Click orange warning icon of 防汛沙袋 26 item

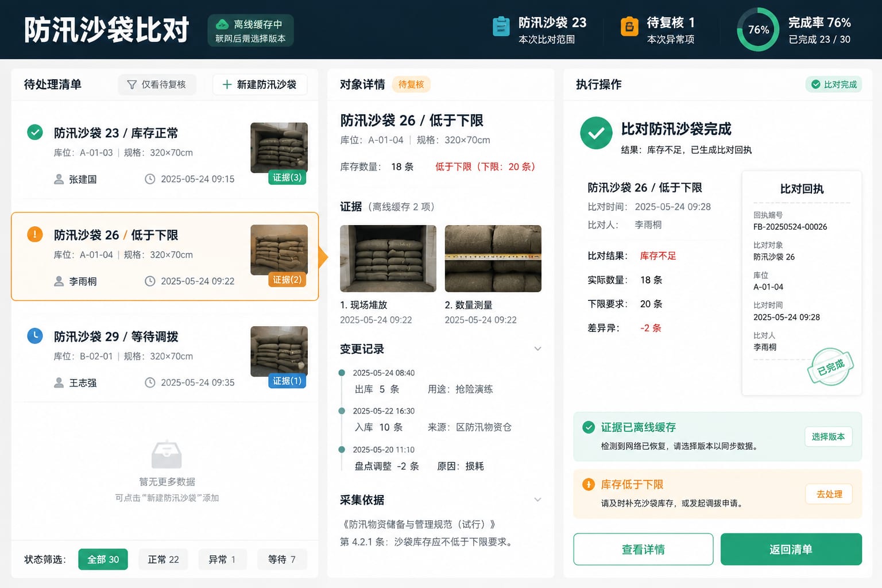pos(35,234)
